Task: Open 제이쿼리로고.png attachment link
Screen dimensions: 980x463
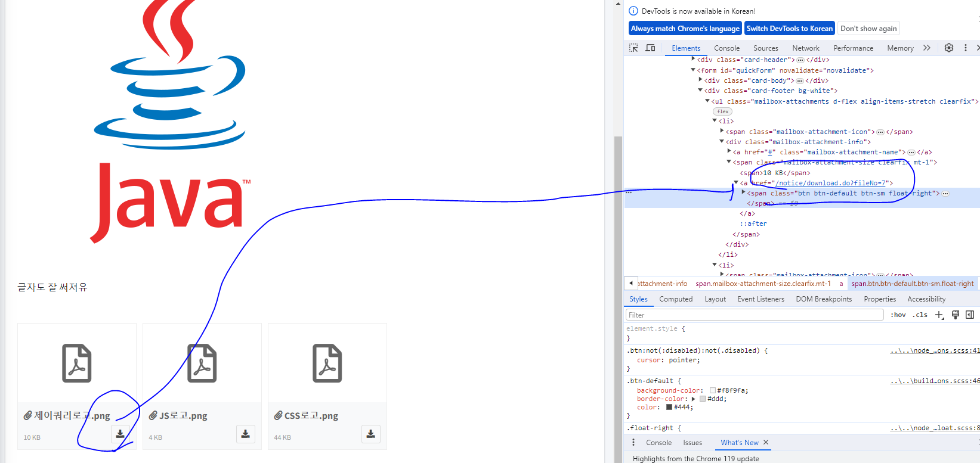Action: pyautogui.click(x=72, y=415)
